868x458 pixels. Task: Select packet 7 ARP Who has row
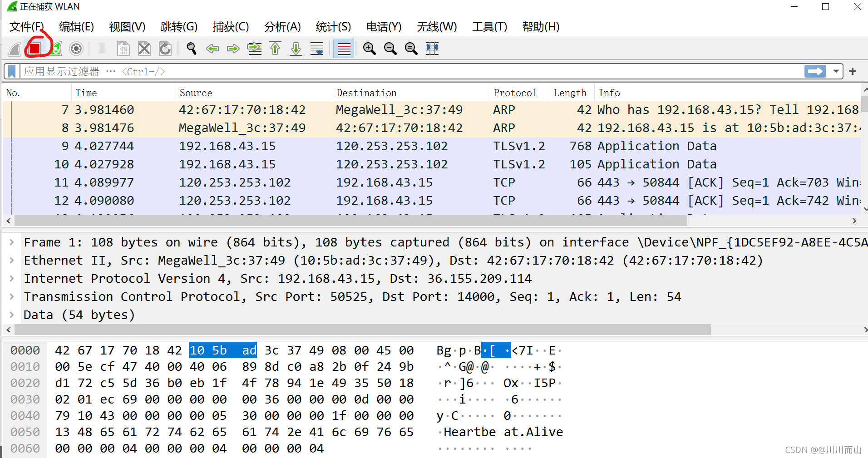pyautogui.click(x=431, y=110)
